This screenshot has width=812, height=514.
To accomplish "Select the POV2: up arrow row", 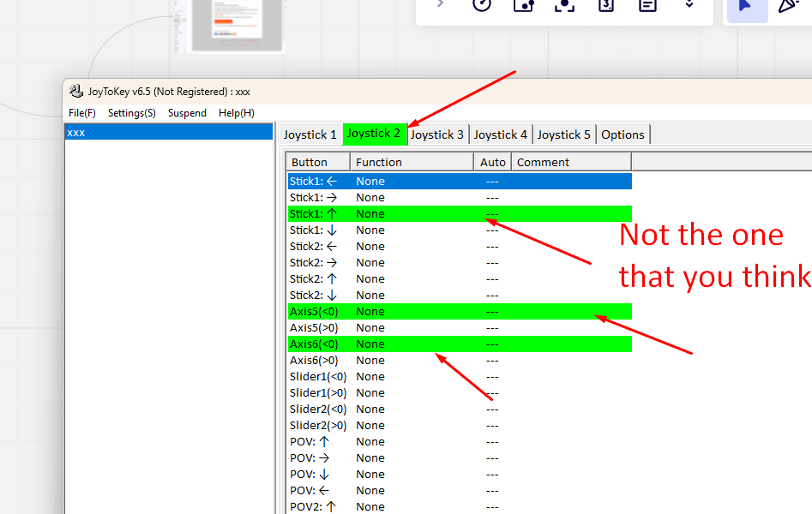I will tap(460, 507).
